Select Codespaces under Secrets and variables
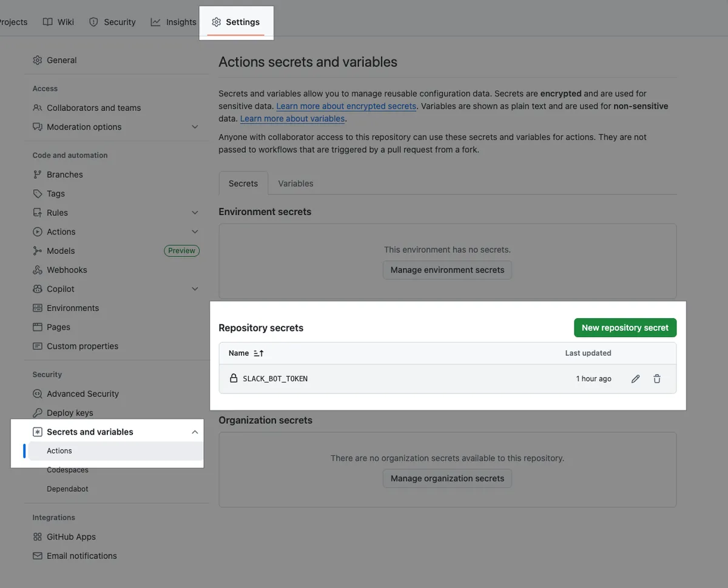The height and width of the screenshot is (588, 728). click(67, 470)
